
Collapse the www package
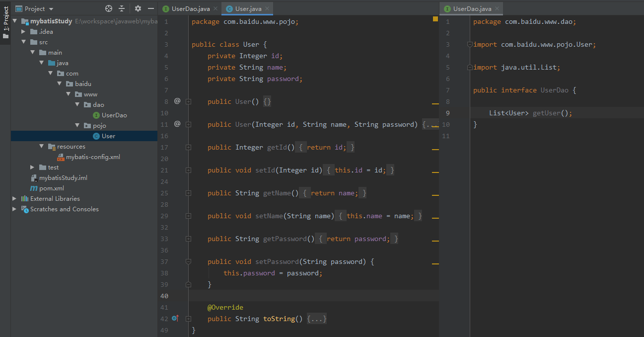pos(68,94)
